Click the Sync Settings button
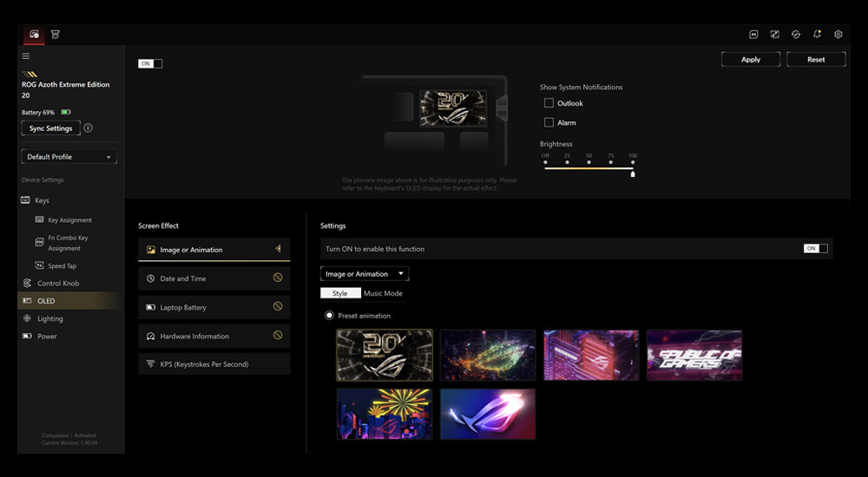Screen dimensions: 868x477 point(51,127)
